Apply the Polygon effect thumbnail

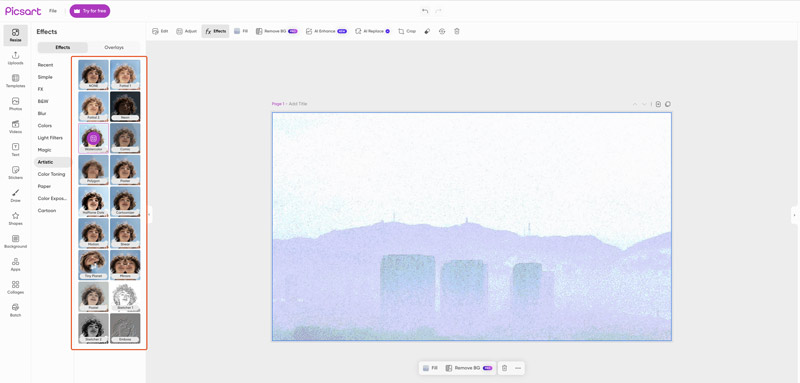click(x=93, y=169)
